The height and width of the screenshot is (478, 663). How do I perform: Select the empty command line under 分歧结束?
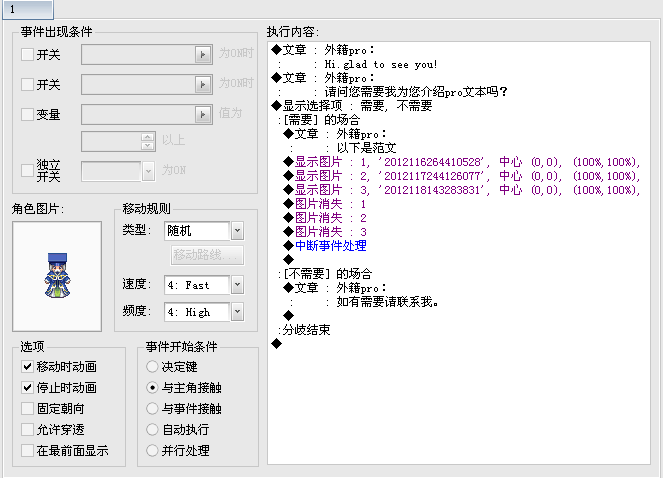click(x=277, y=343)
